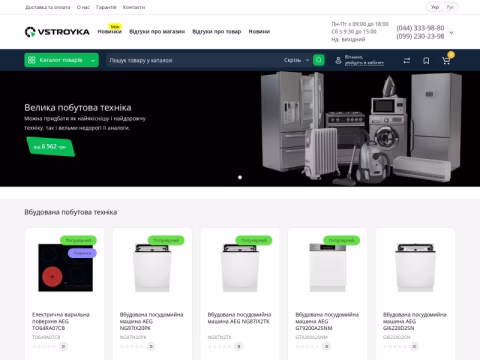
Task: Open the AEG NG87IX2TK dishwasher image
Action: 240,268
